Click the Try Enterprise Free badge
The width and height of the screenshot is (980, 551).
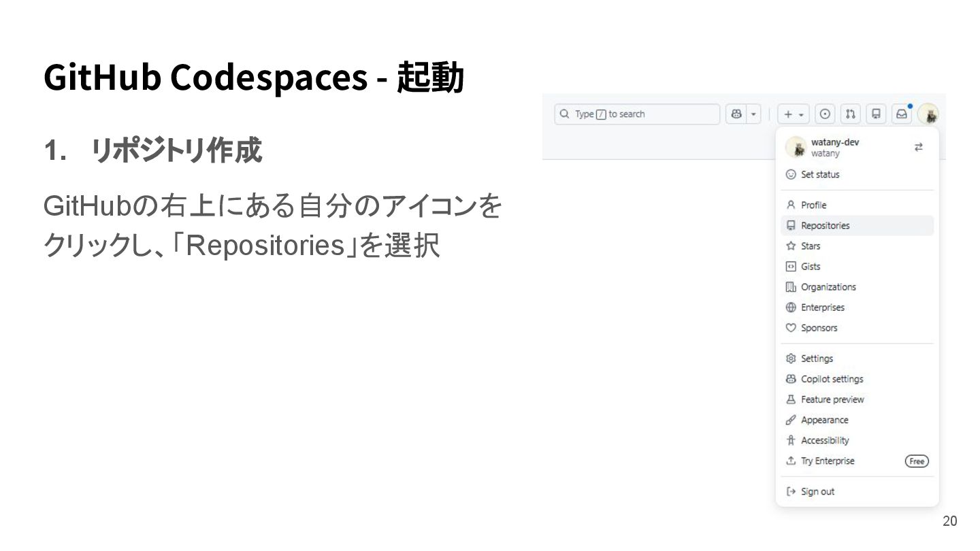click(x=917, y=461)
